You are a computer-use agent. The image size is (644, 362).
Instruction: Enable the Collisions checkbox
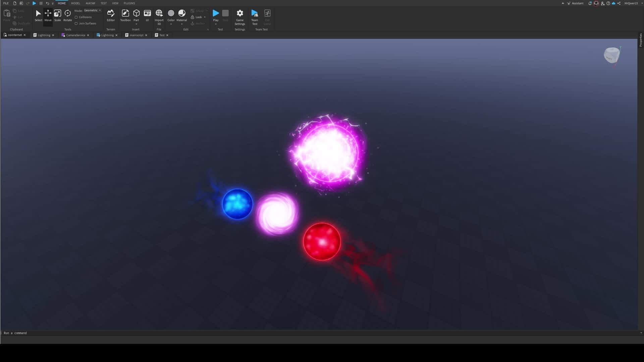76,17
